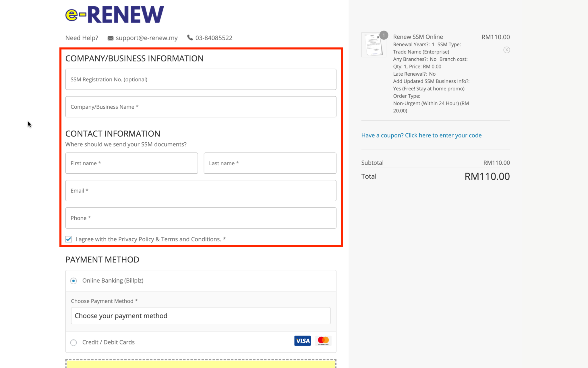Screen dimensions: 588x368
Task: Click the e-RENEW logo
Action: pyautogui.click(x=114, y=14)
